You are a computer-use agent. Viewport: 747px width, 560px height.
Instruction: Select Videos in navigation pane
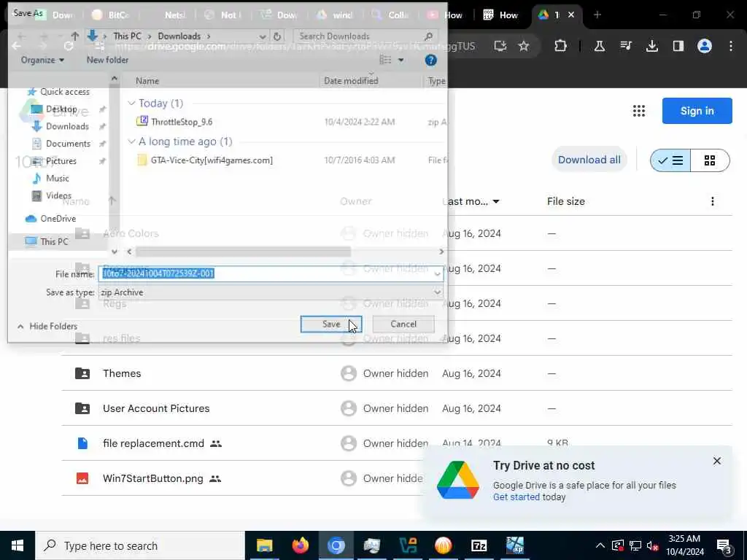coord(58,195)
